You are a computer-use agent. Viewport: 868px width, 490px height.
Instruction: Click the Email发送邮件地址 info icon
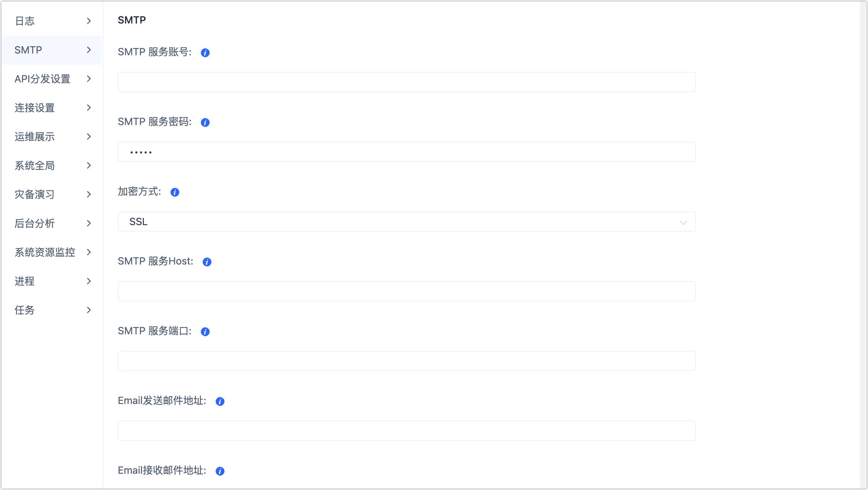pyautogui.click(x=220, y=401)
